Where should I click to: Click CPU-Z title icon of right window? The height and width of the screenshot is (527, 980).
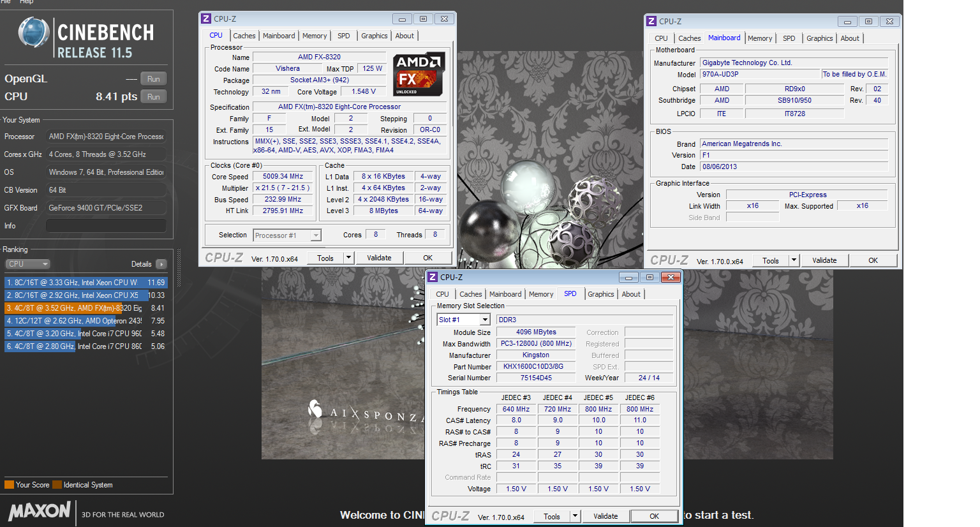[651, 21]
